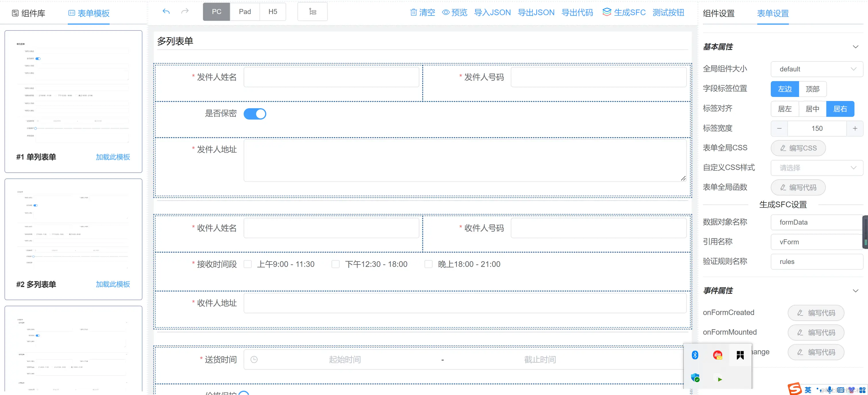Check the 上午9:00 - 11:30 checkbox

point(248,264)
